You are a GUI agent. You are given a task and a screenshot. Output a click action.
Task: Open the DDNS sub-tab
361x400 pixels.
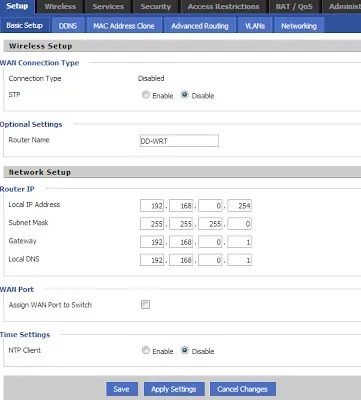[68, 26]
